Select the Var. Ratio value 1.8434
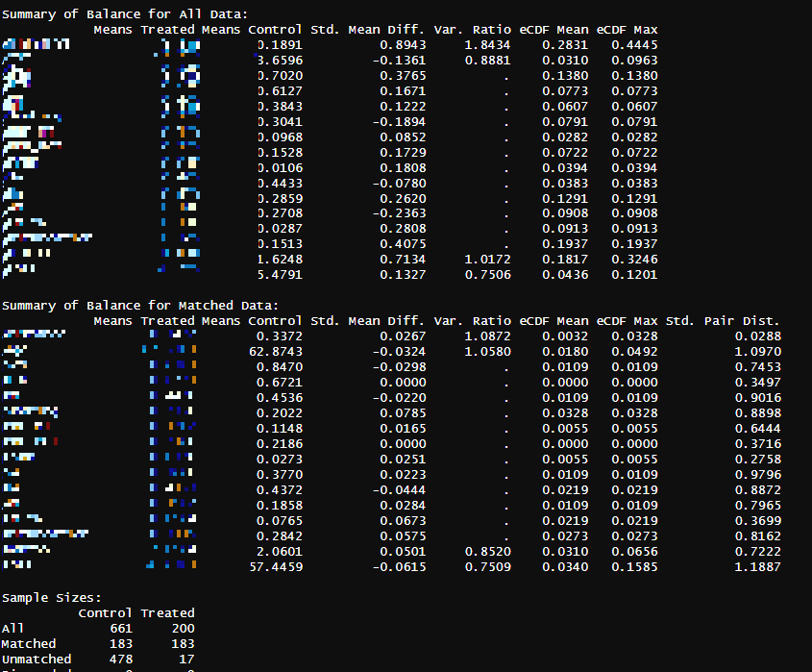Viewport: 812px width, 672px height. click(x=487, y=45)
